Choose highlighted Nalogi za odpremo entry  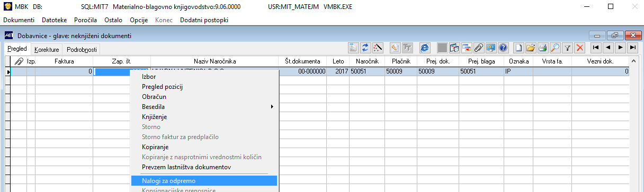tap(204, 180)
